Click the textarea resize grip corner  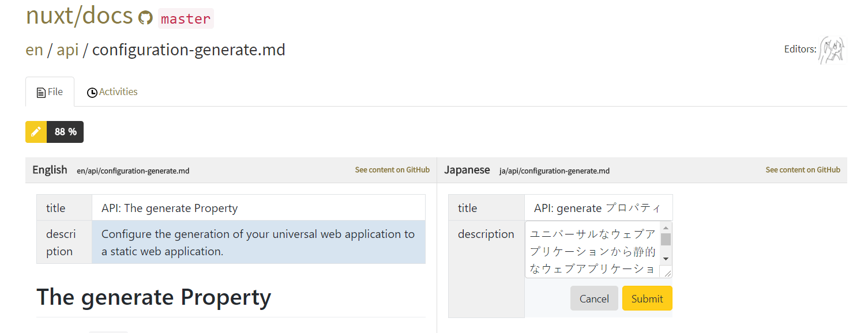click(x=667, y=273)
